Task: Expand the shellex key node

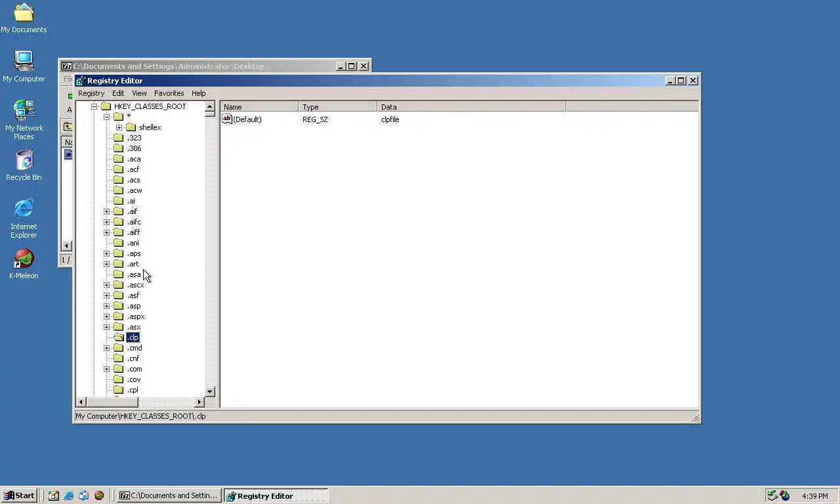Action: click(119, 127)
